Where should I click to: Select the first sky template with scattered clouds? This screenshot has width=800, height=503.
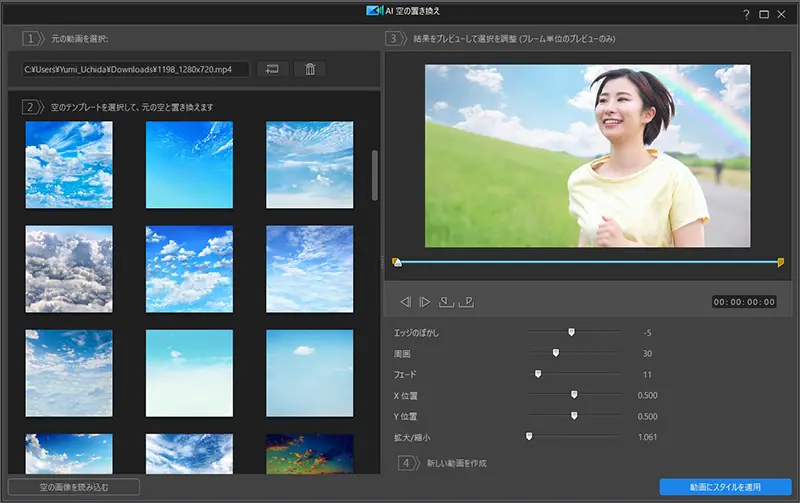[69, 165]
